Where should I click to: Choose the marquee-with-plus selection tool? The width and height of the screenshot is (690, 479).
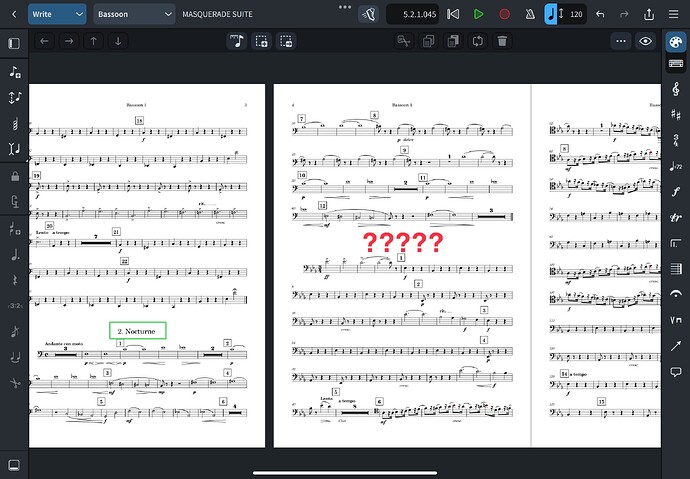pyautogui.click(x=261, y=41)
